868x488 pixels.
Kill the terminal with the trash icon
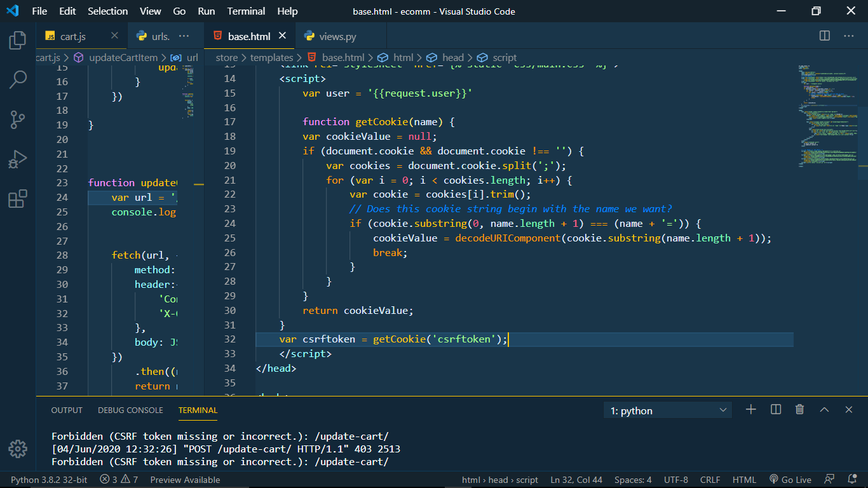pyautogui.click(x=800, y=410)
